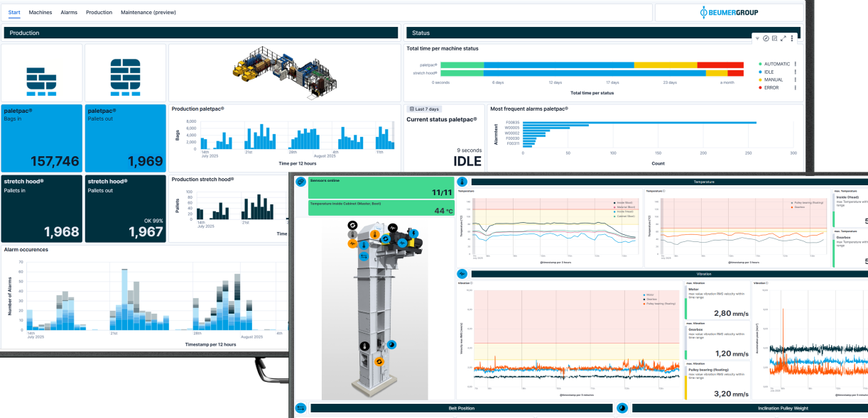Click the waveform icon beside Vibration header

(462, 273)
